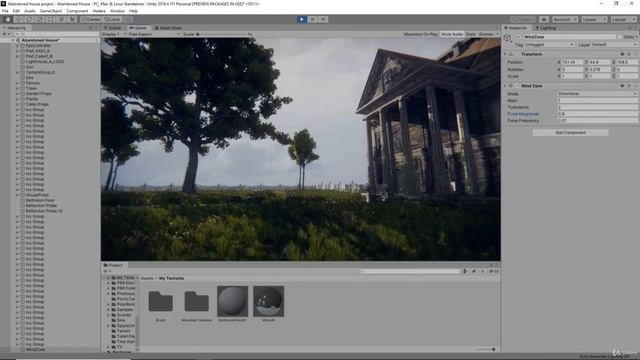The image size is (640, 360).
Task: Click the Pause button
Action: point(312,20)
